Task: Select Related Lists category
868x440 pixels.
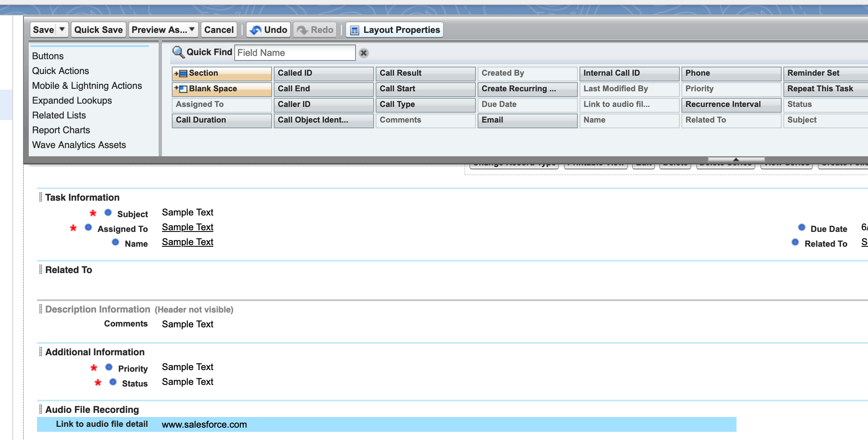Action: (x=59, y=115)
